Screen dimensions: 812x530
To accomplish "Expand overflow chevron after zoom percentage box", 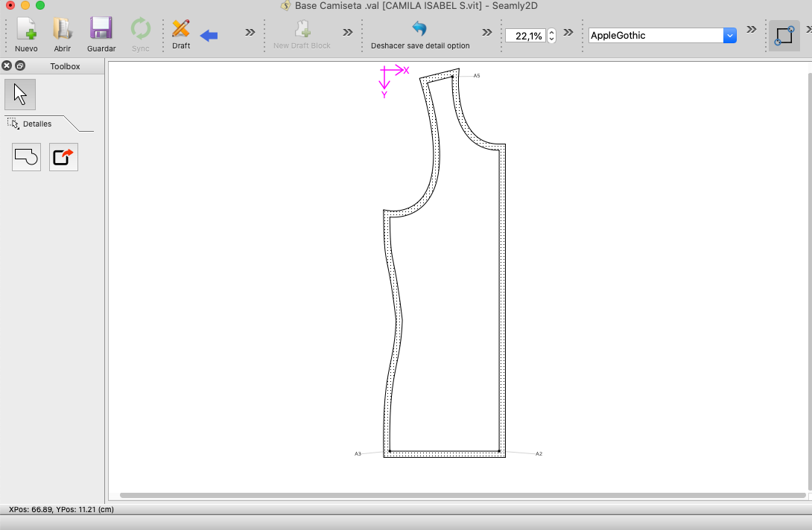I will click(568, 32).
